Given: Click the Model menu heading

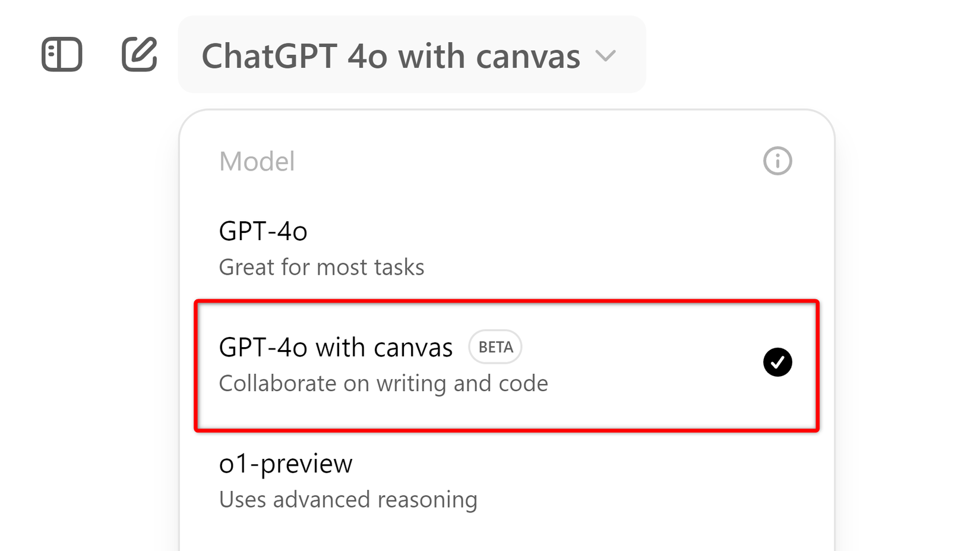Looking at the screenshot, I should point(257,160).
